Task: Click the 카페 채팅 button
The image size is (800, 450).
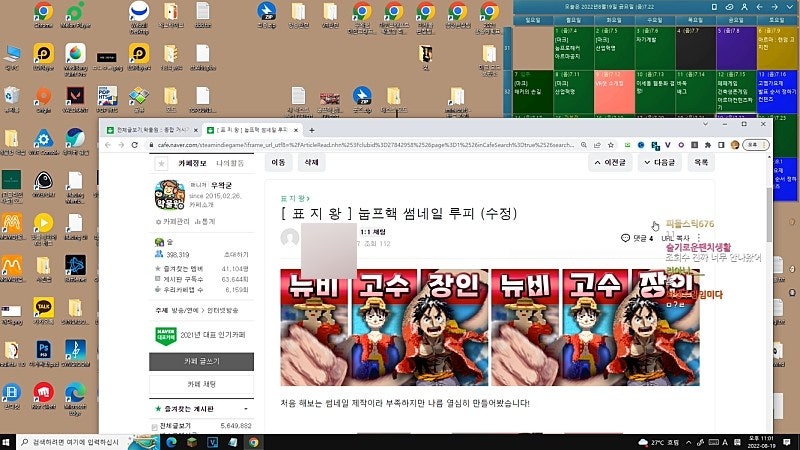Action: 202,384
